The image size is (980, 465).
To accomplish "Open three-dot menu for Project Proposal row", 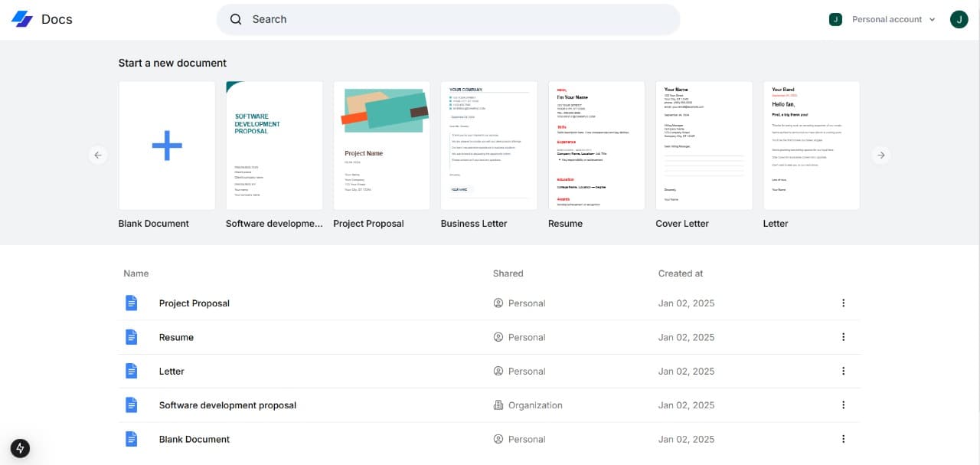I will [x=843, y=303].
